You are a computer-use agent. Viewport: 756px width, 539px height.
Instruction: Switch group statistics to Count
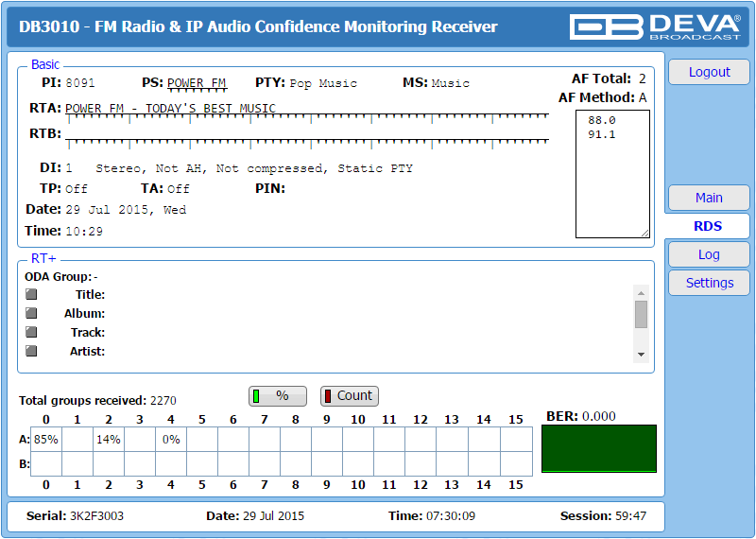coord(349,396)
